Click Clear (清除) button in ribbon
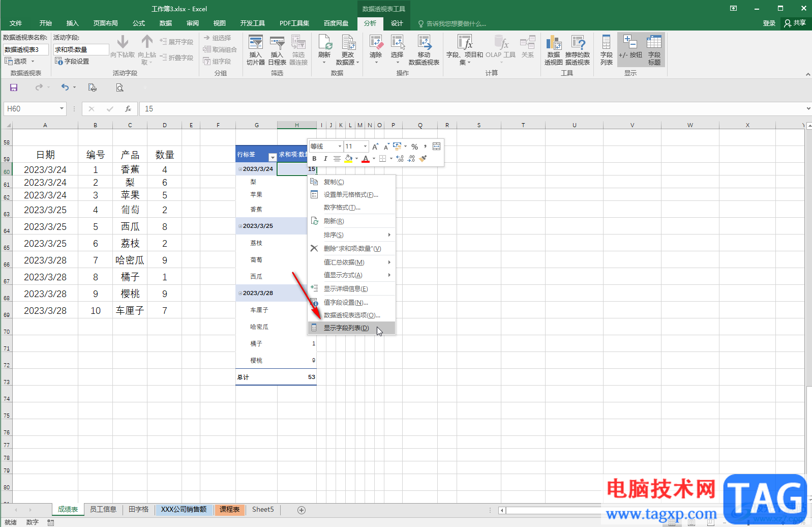Viewport: 812px width, 527px height. click(376, 50)
